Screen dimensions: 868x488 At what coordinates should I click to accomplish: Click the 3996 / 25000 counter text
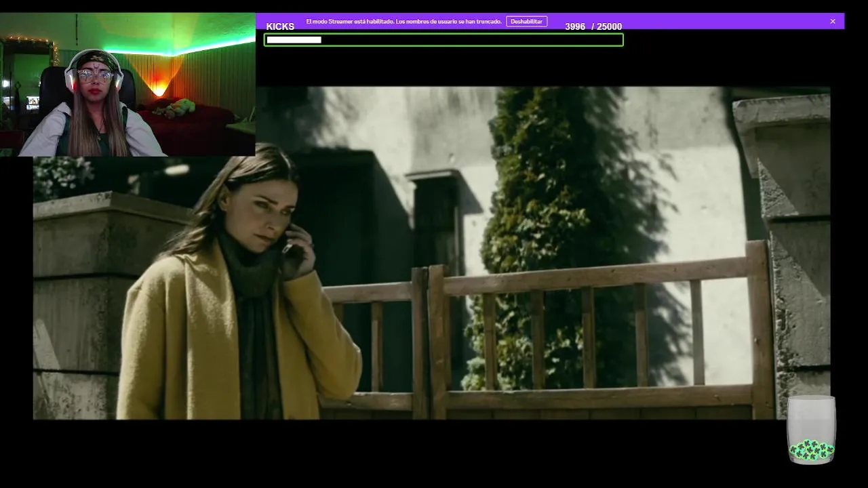pos(593,26)
